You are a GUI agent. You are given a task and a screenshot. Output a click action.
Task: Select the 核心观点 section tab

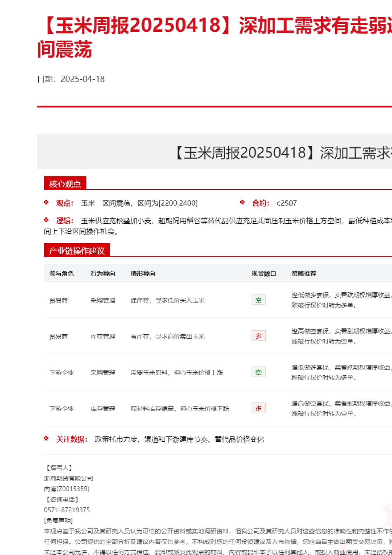tap(65, 184)
